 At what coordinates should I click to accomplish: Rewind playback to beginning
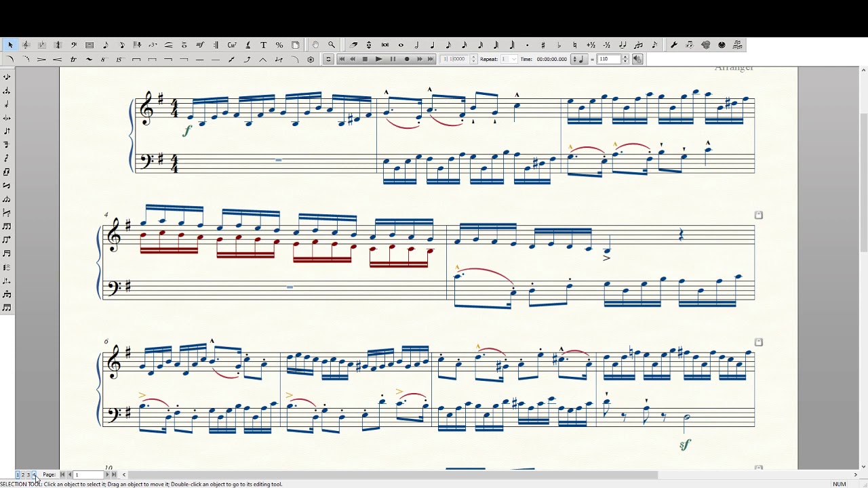pyautogui.click(x=342, y=59)
